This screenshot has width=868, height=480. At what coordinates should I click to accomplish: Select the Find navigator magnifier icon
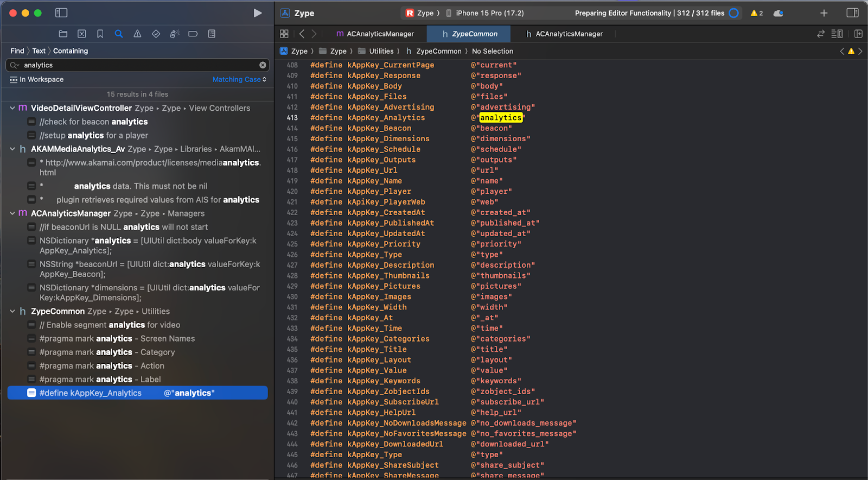pos(119,34)
